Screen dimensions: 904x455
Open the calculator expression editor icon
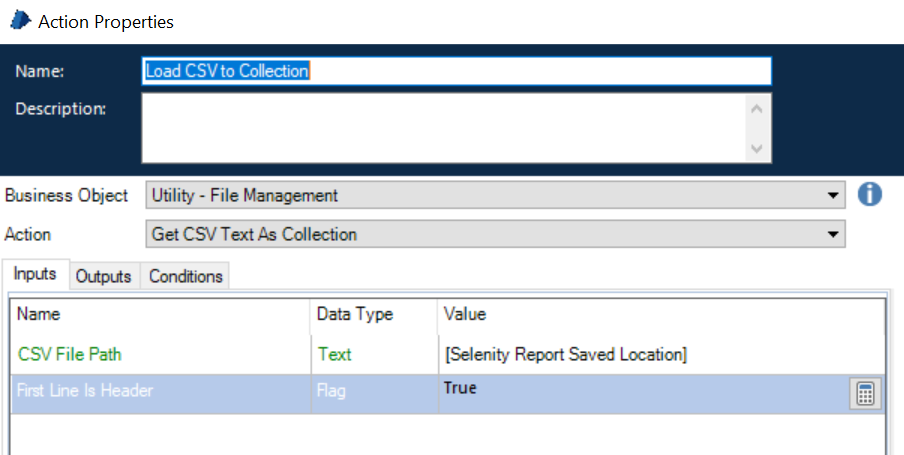point(865,394)
